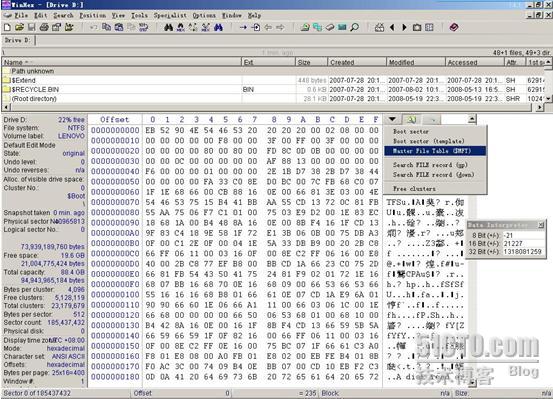
Task: Click the Find Text binoculars icon
Action: (x=169, y=27)
